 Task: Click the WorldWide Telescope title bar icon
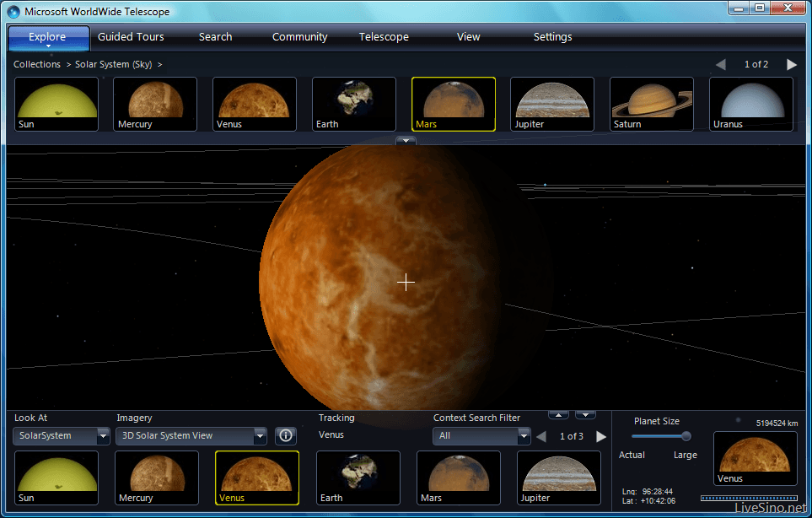point(14,12)
